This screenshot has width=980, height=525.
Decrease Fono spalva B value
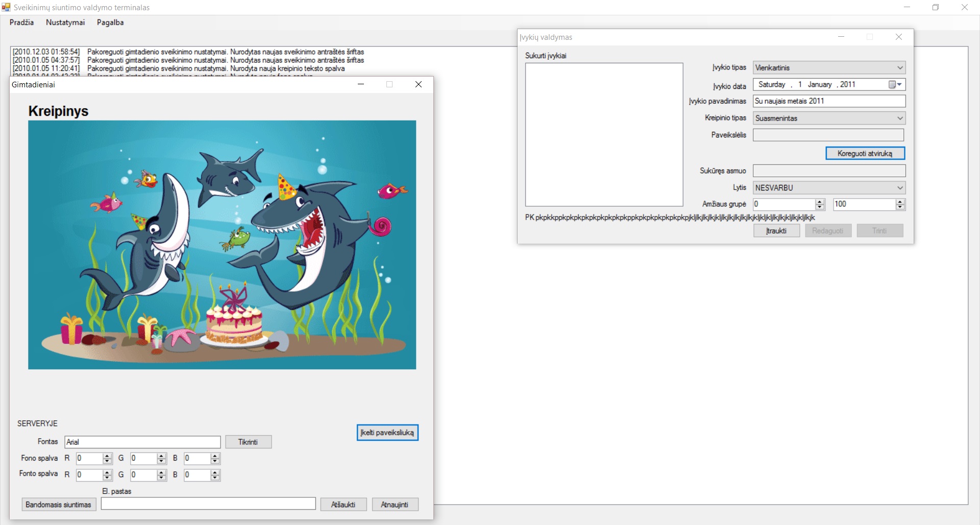click(x=215, y=461)
